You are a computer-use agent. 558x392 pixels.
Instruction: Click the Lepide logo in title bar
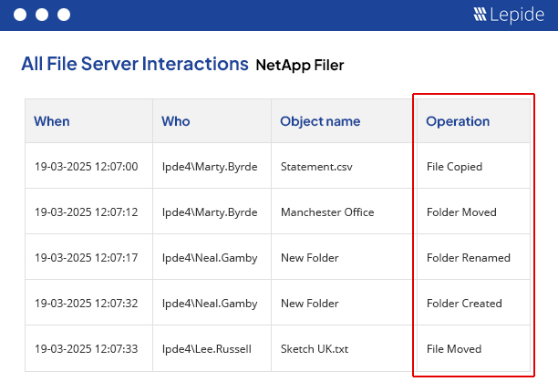[509, 15]
